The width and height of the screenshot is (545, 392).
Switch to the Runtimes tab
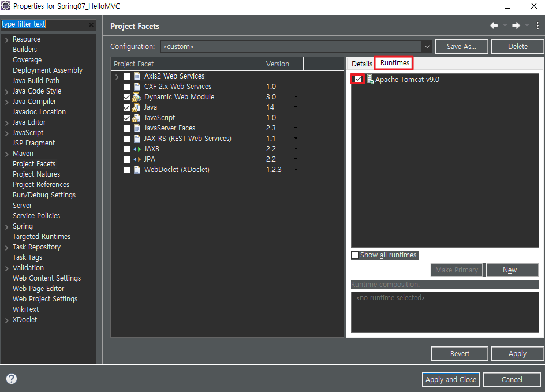pyautogui.click(x=394, y=63)
